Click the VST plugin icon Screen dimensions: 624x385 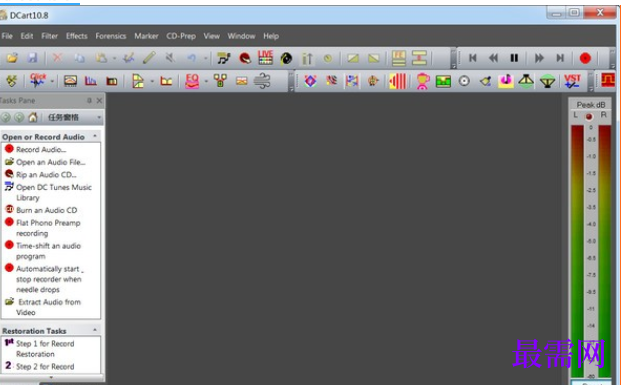click(572, 81)
